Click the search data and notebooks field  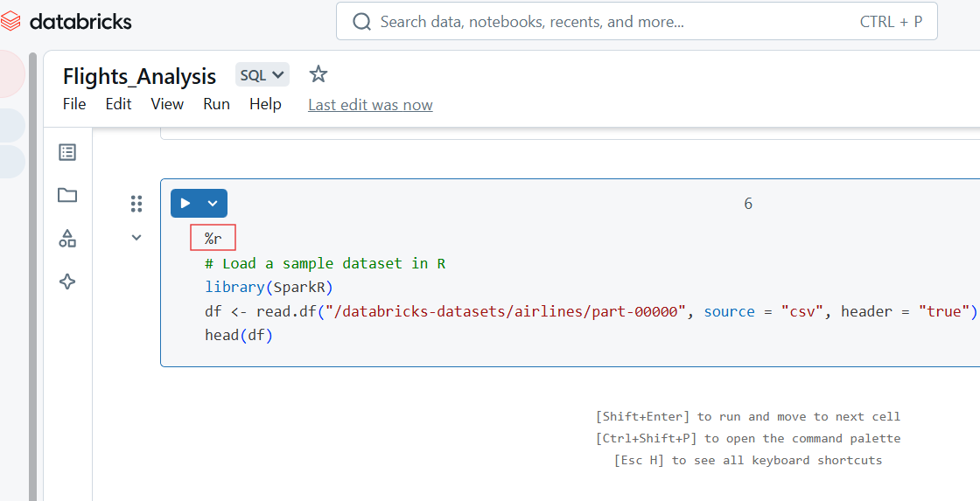(637, 21)
